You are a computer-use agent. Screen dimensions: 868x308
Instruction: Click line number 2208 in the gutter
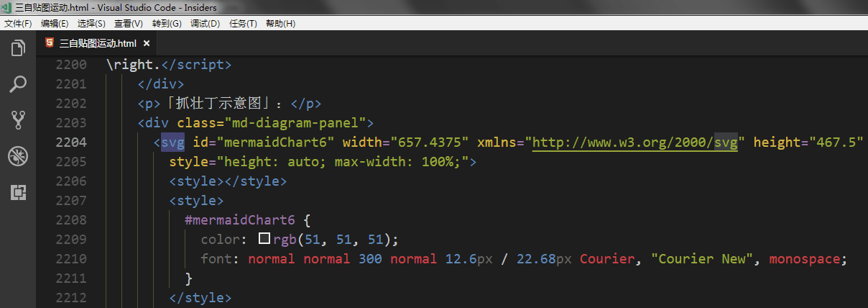pyautogui.click(x=71, y=219)
